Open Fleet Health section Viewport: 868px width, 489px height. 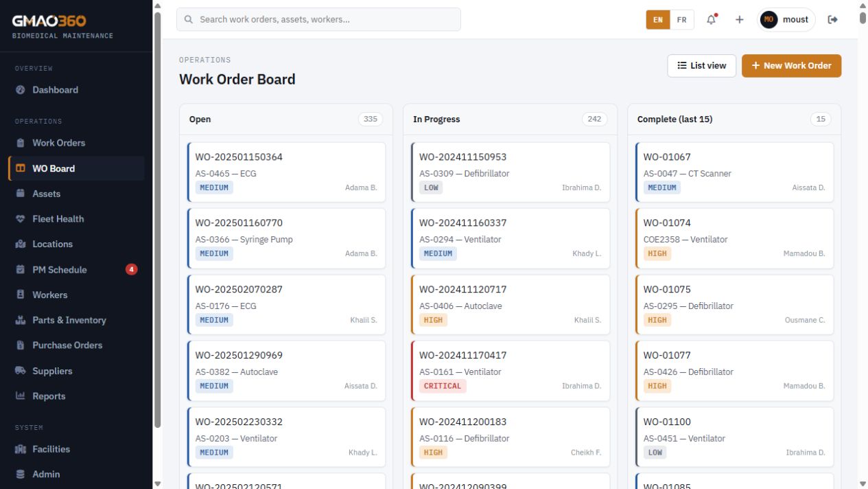pos(76,219)
